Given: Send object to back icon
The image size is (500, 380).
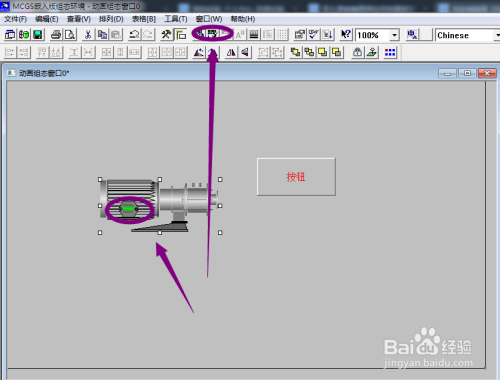Looking at the screenshot, I should (x=309, y=52).
